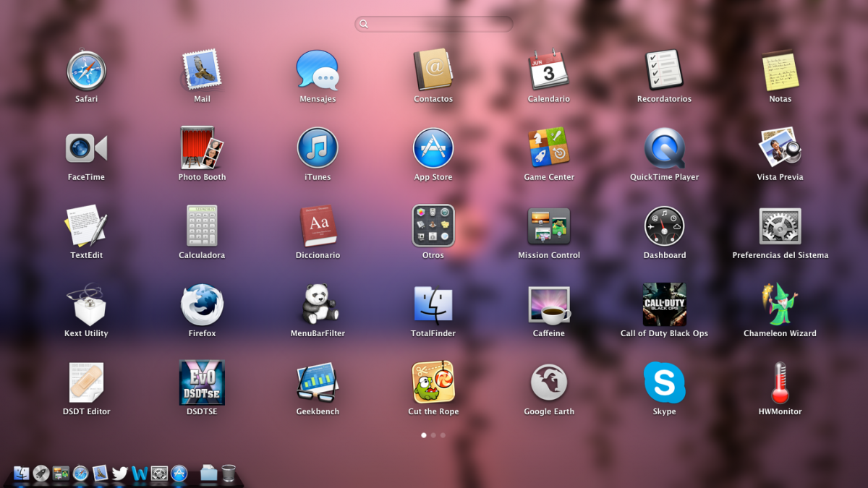Viewport: 868px width, 488px height.
Task: Open Twitter from the Dock
Action: [x=120, y=474]
